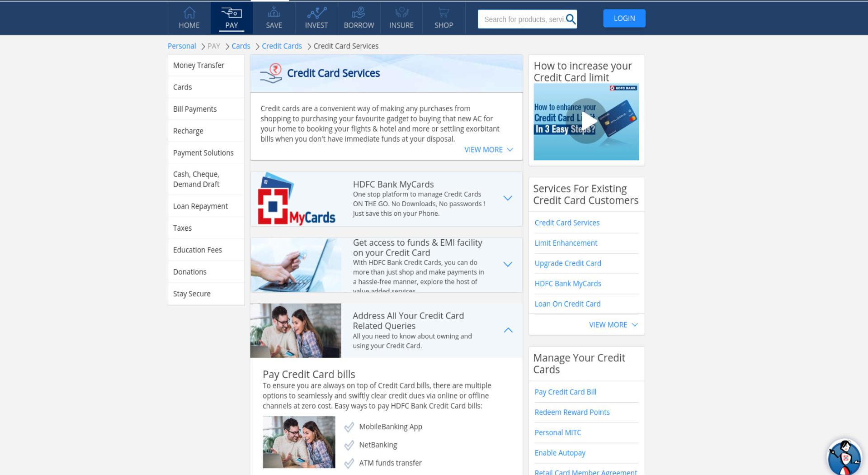
Task: Open the INVEST graph icon
Action: tap(316, 12)
